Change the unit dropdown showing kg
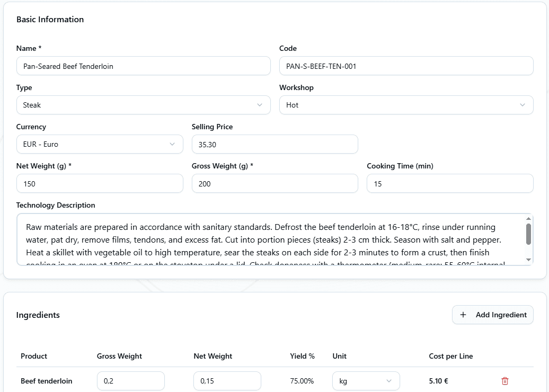The image size is (549, 392). click(x=366, y=381)
